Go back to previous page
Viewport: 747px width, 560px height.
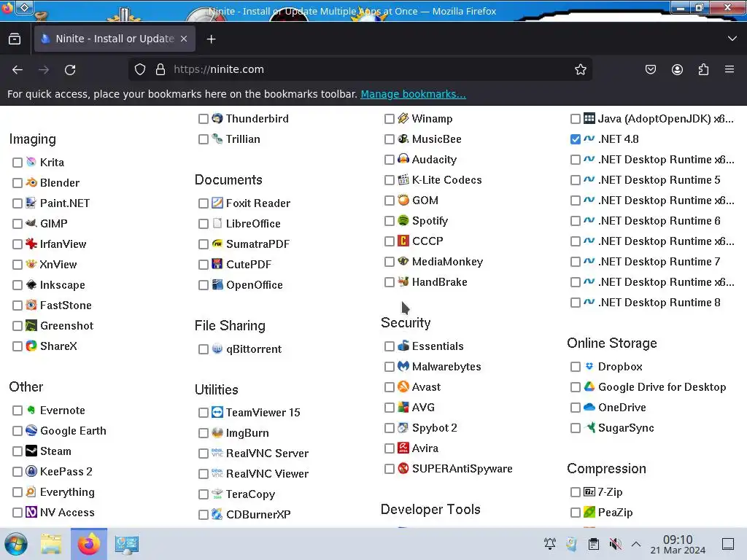click(x=18, y=70)
